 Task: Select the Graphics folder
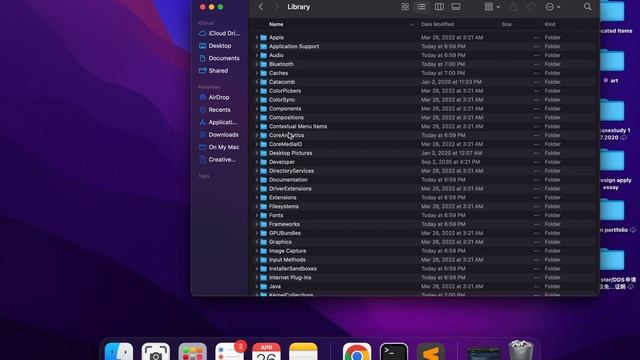(x=424, y=242)
